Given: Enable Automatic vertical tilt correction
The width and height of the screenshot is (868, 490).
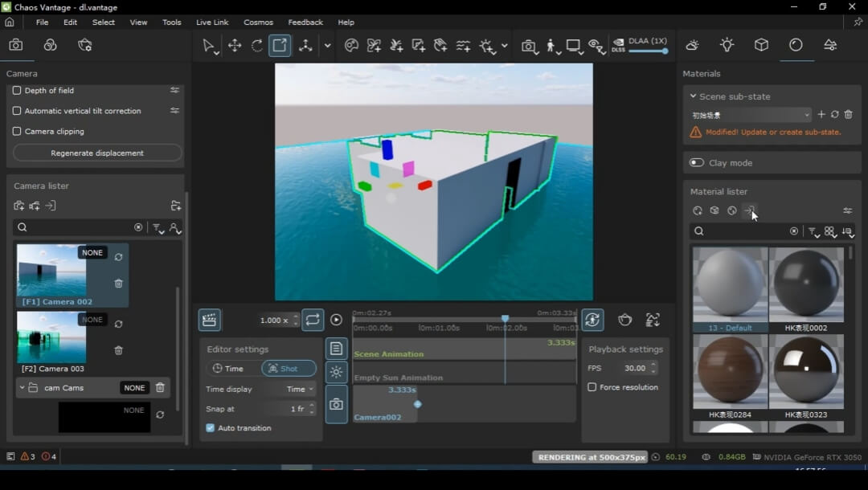Looking at the screenshot, I should [17, 111].
